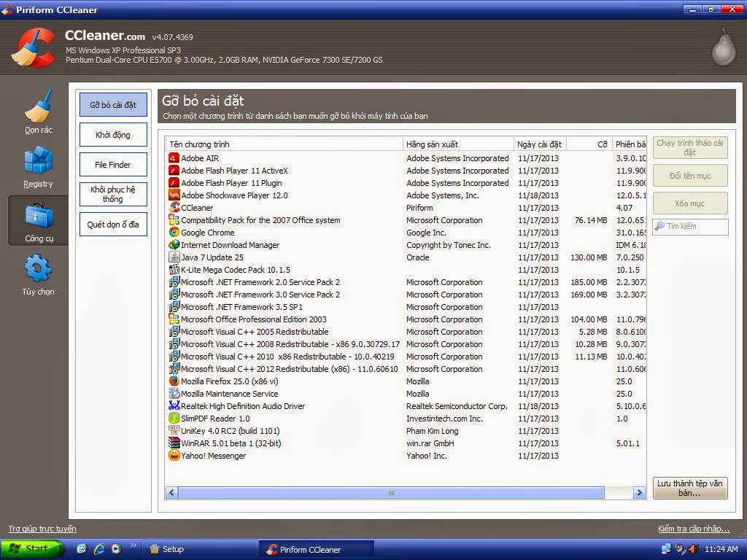The height and width of the screenshot is (560, 747).
Task: Select Microsoft Visual C++ 2010 x86 Redistributable row
Action: (x=406, y=356)
